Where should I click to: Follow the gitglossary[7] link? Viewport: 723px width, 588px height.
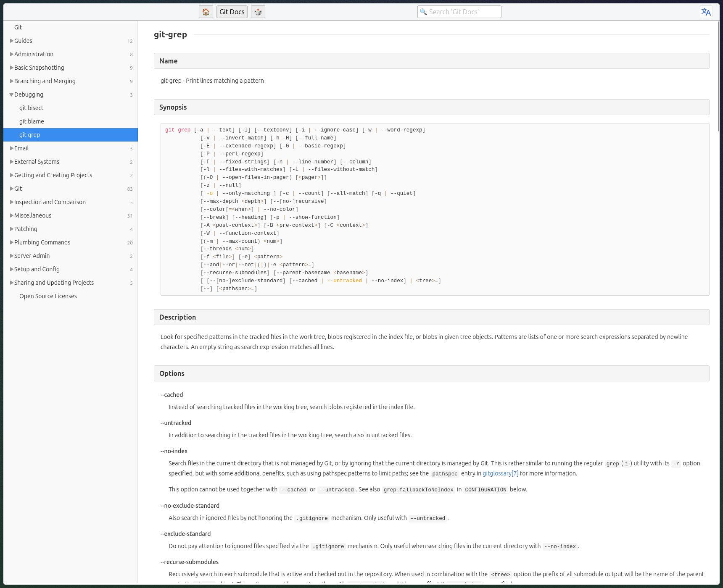pyautogui.click(x=500, y=473)
